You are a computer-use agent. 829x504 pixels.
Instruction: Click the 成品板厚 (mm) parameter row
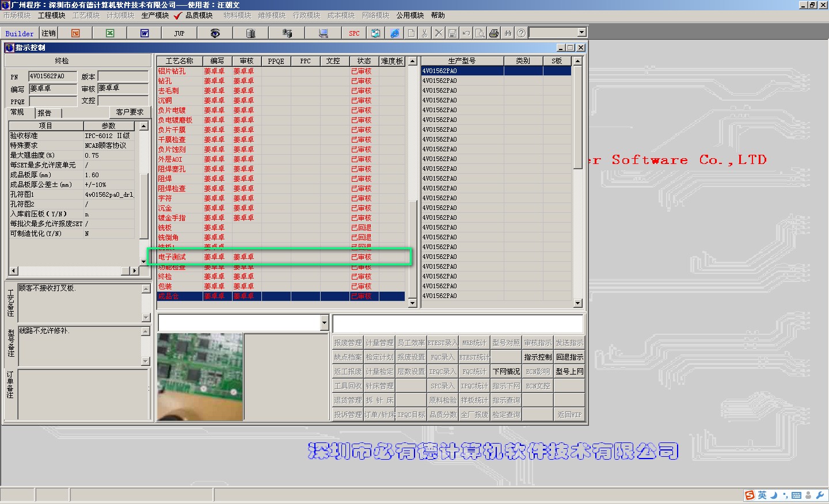(x=73, y=175)
